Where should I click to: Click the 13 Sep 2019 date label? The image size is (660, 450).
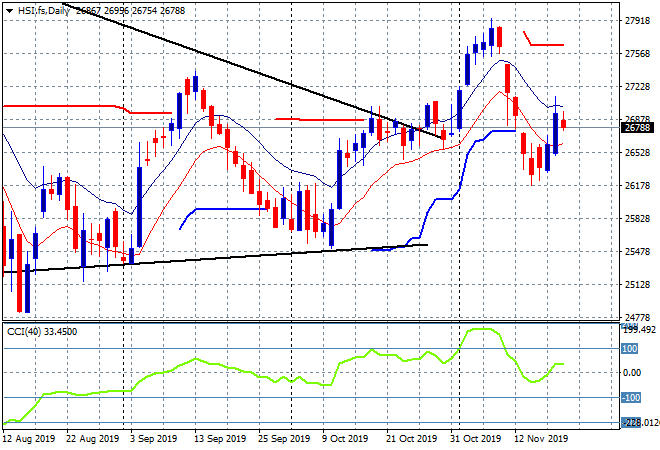[219, 439]
